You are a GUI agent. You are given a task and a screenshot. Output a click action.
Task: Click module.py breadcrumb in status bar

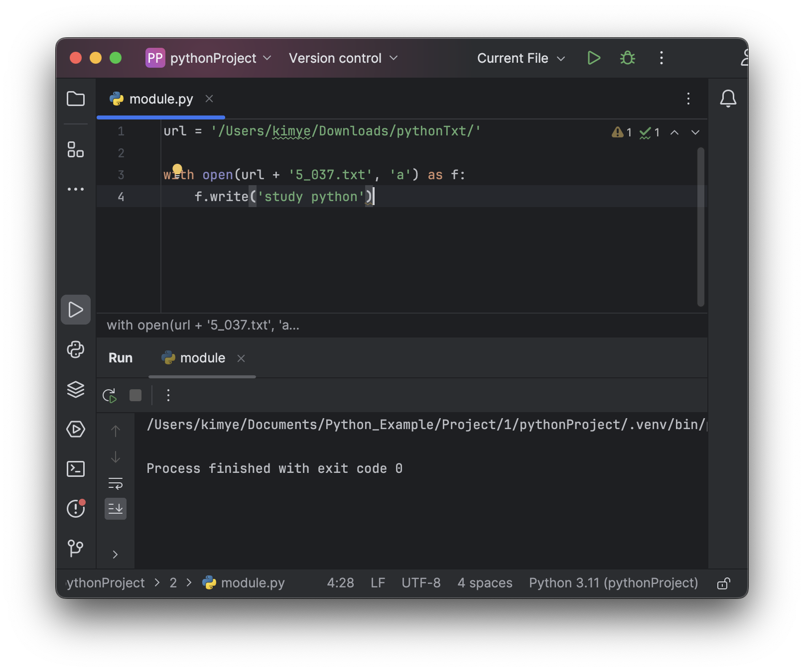pos(244,583)
